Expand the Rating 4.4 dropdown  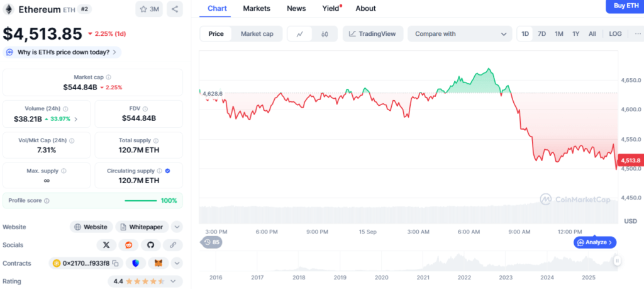[x=173, y=281]
